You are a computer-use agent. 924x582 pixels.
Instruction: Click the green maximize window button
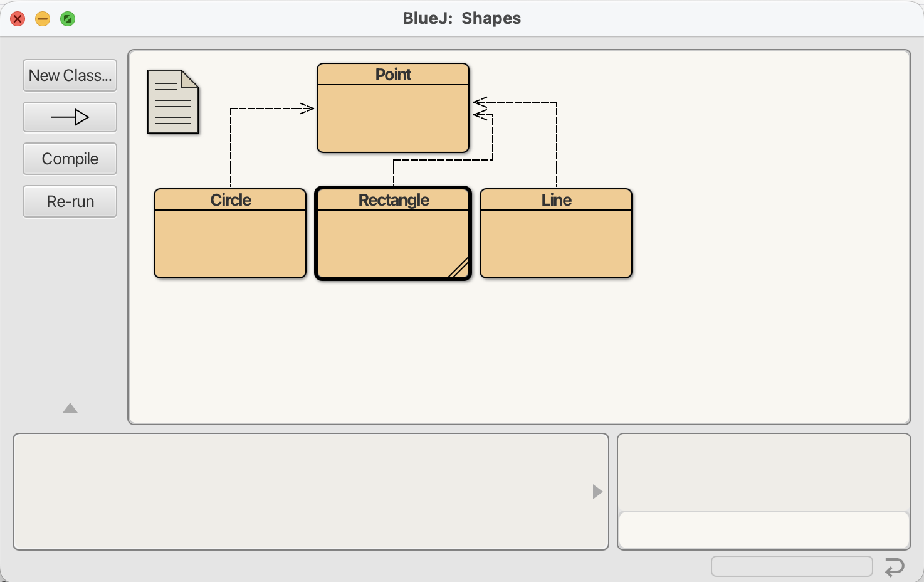tap(68, 19)
